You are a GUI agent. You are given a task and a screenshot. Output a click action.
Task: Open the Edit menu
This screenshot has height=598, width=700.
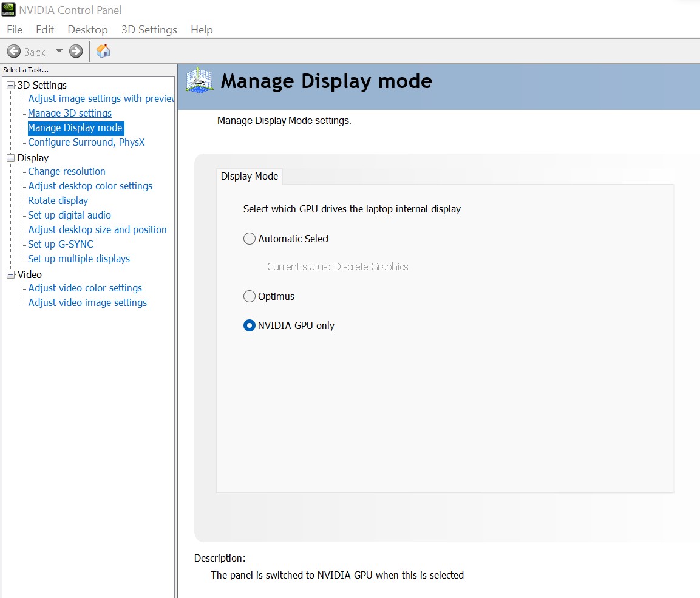[x=45, y=30]
